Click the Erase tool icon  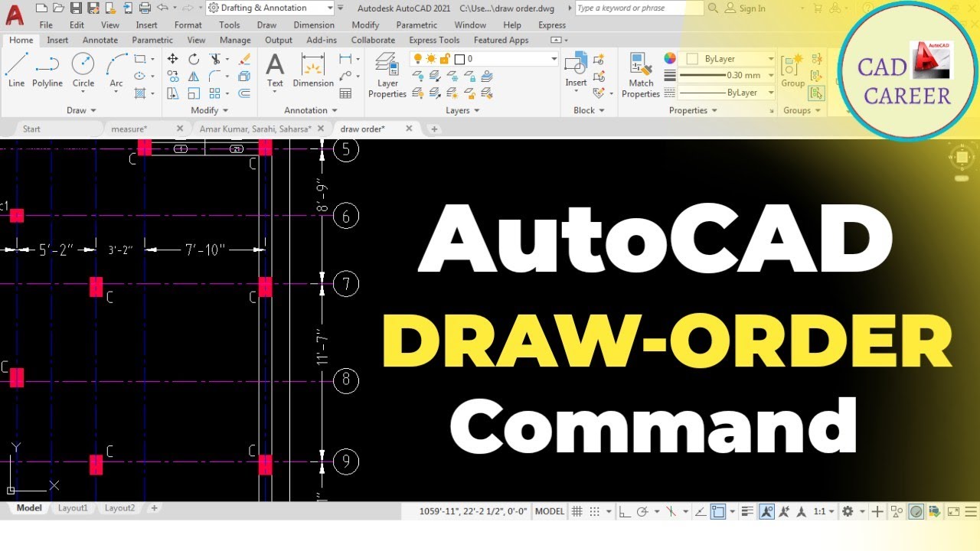click(x=244, y=59)
